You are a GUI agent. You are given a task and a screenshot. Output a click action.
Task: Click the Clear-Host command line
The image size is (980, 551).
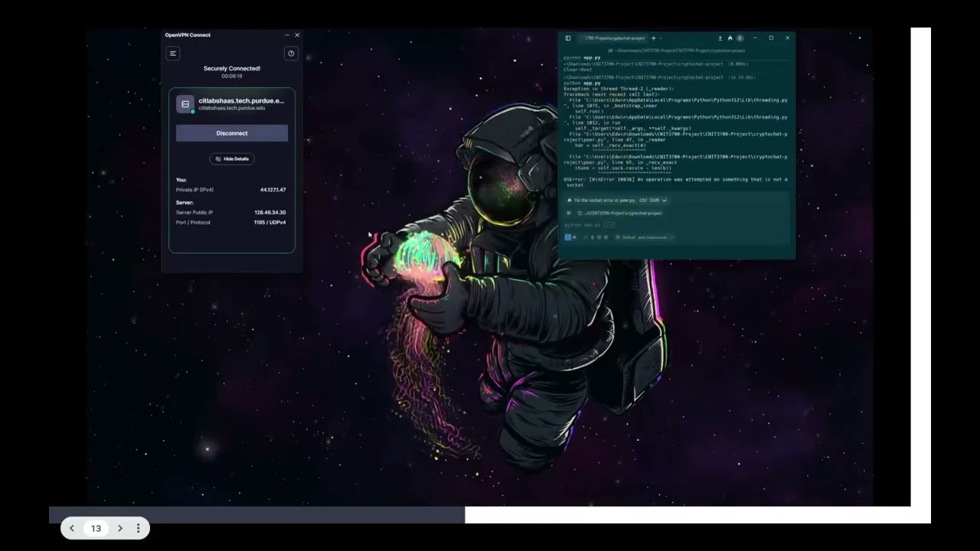click(578, 70)
